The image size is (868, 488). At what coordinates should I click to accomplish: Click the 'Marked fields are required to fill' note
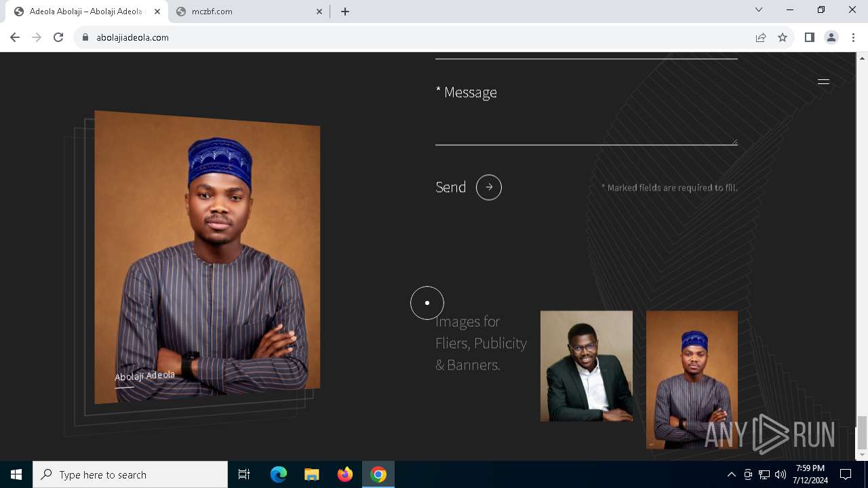tap(669, 188)
